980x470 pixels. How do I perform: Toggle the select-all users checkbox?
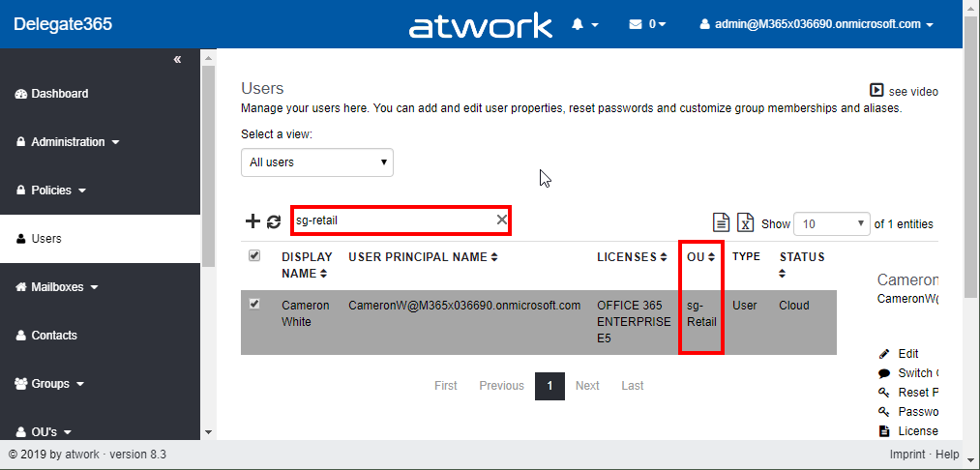click(x=254, y=255)
